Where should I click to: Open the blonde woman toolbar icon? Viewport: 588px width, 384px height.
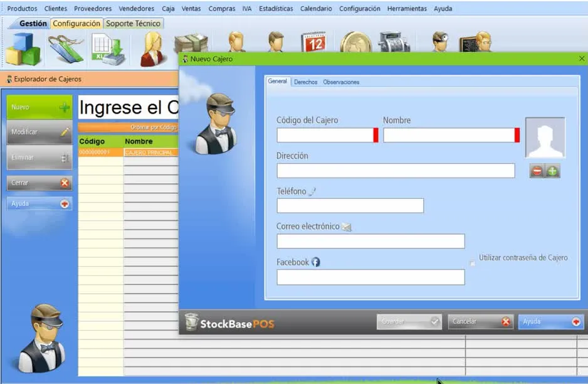pos(152,49)
